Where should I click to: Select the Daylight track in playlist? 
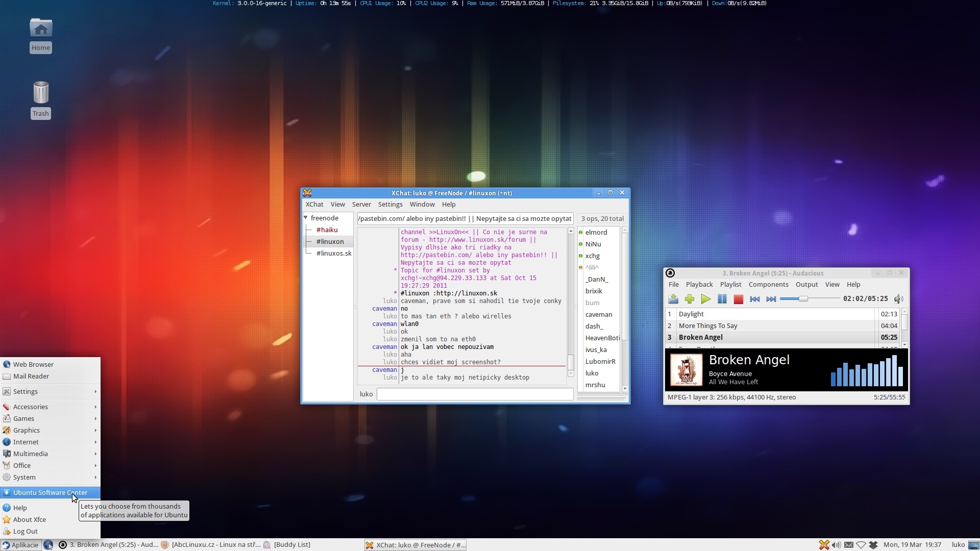click(783, 314)
